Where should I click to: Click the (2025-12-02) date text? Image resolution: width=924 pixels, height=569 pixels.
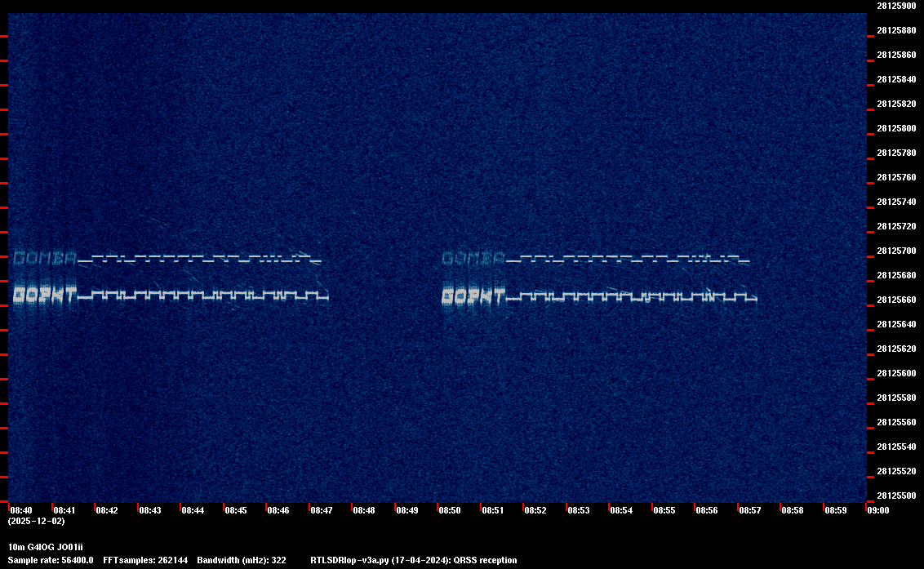point(36,521)
